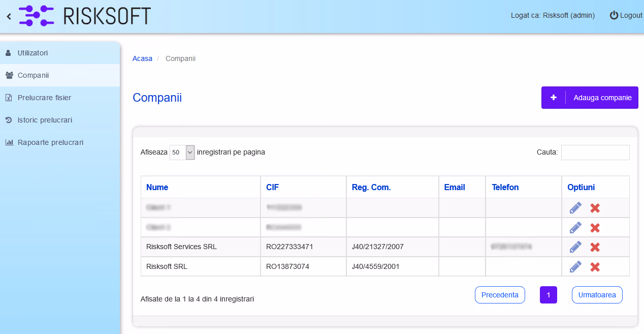Edit the second blurred company row
Viewport: 644px width, 334px height.
[x=575, y=227]
